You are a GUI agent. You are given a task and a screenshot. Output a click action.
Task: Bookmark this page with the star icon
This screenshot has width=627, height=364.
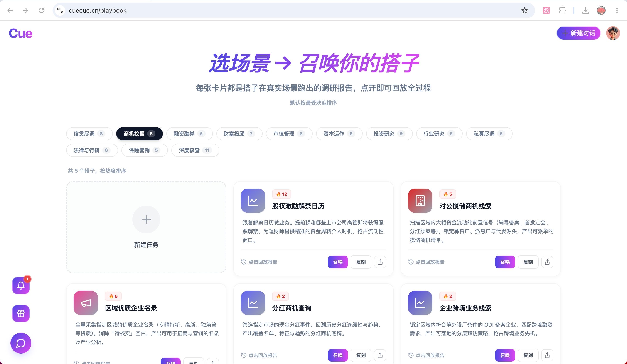click(x=524, y=10)
